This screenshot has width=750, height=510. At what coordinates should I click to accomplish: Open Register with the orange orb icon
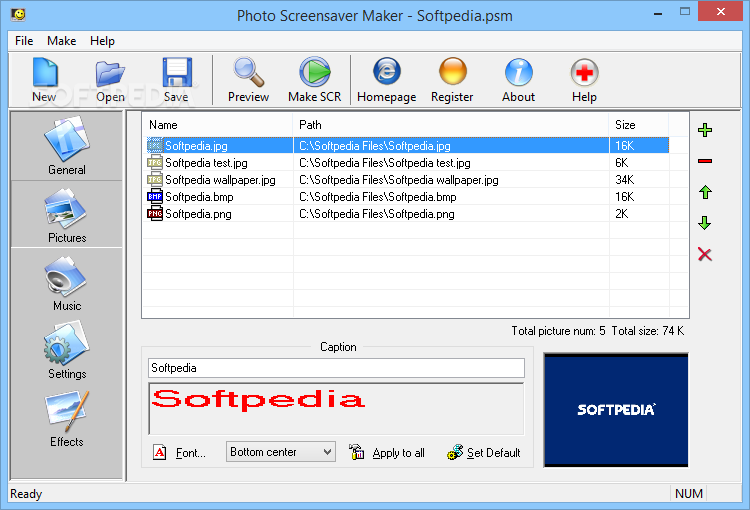tap(452, 71)
